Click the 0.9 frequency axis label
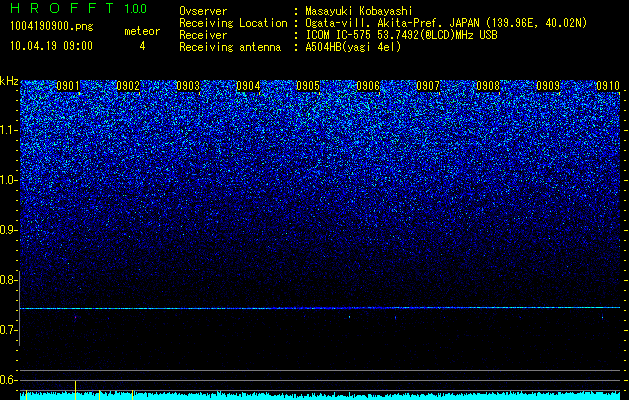 click(x=9, y=230)
